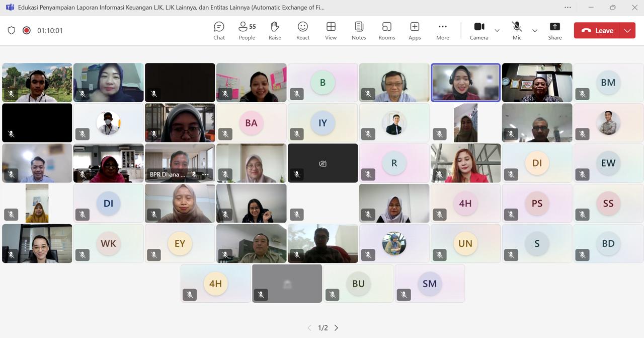
Task: Raise your hand in the meeting
Action: [275, 31]
